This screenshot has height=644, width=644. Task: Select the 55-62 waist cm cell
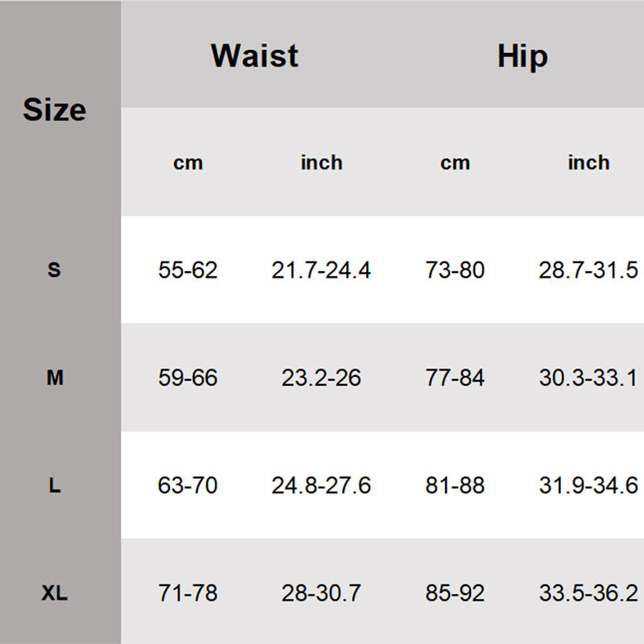pyautogui.click(x=188, y=270)
